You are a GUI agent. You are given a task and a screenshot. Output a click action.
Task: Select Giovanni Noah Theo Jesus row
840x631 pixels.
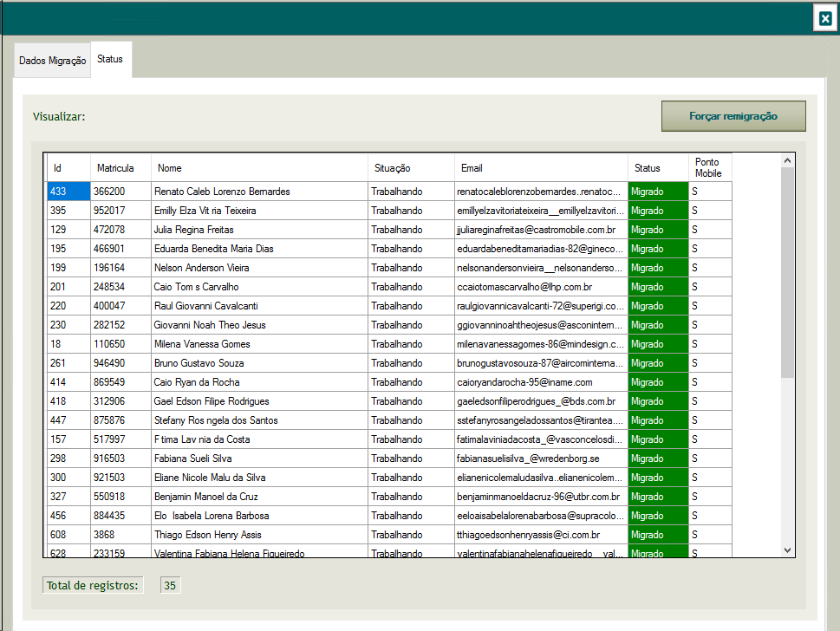[x=389, y=325]
